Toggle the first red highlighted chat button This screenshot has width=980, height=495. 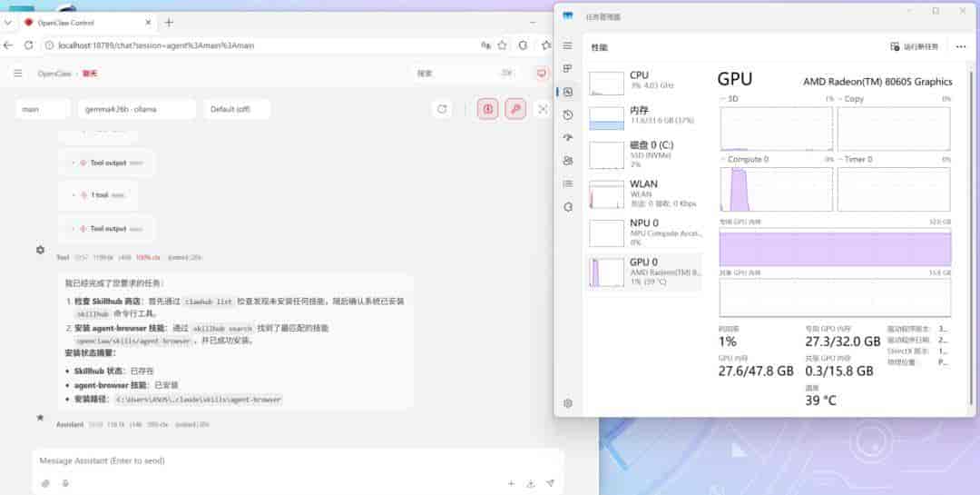click(x=488, y=109)
